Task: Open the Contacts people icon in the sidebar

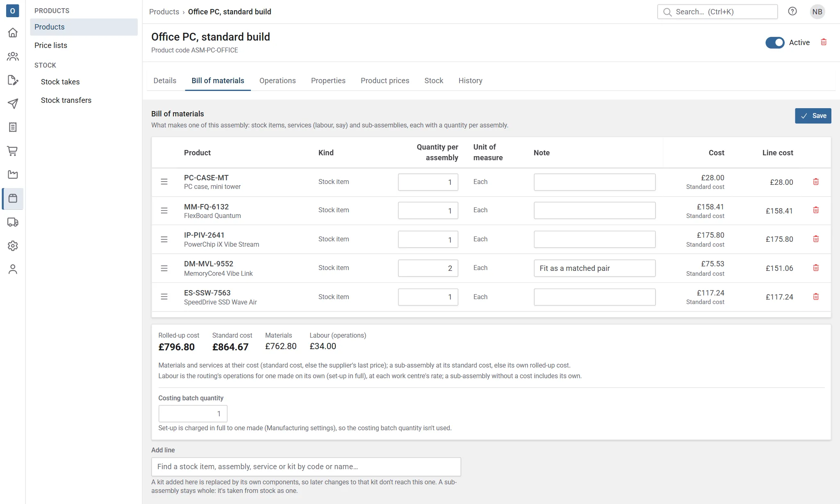Action: tap(13, 57)
